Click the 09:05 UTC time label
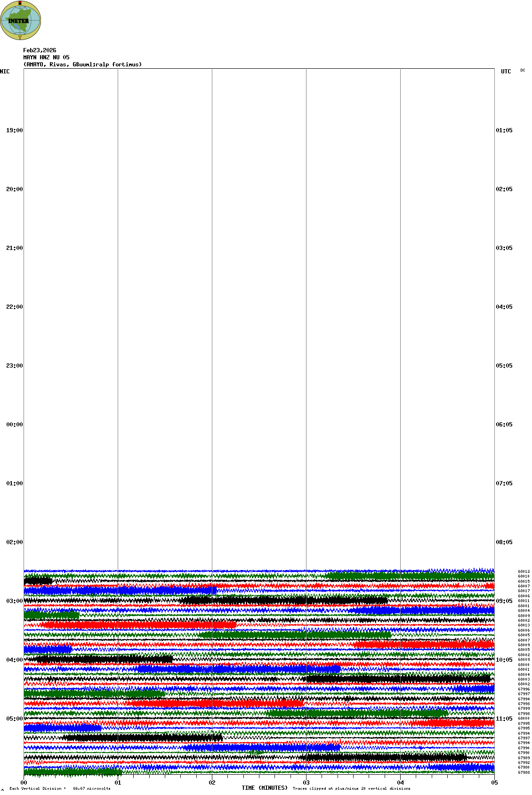The width and height of the screenshot is (532, 795). [504, 601]
